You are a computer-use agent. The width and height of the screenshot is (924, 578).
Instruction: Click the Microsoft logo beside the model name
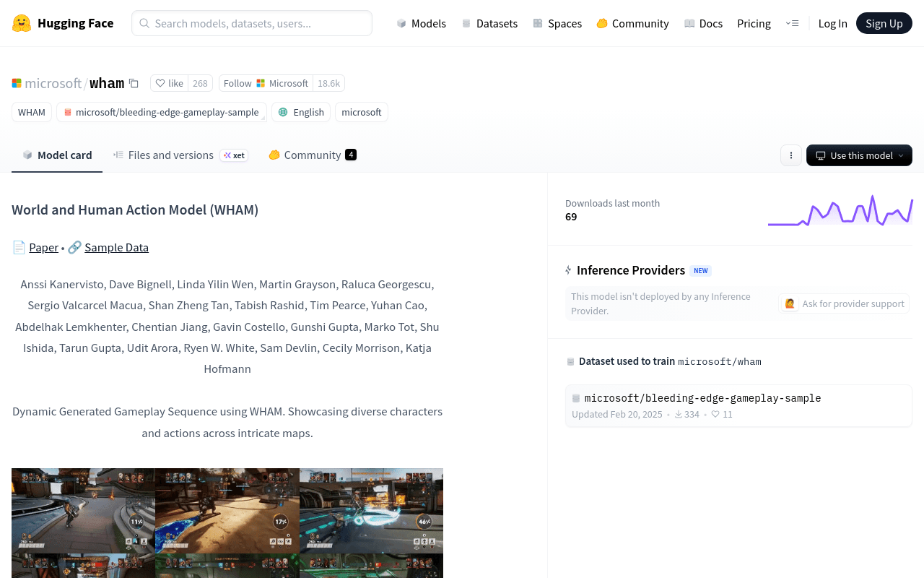pos(17,83)
